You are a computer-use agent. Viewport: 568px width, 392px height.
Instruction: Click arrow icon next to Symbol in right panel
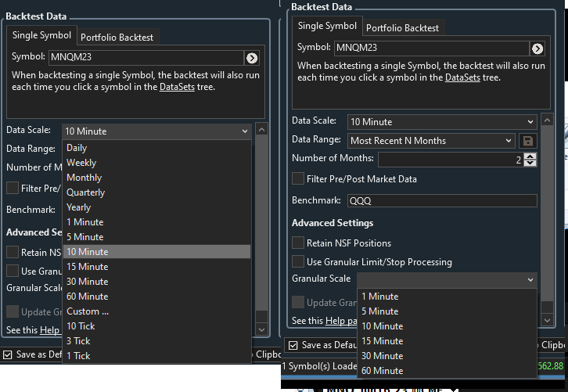[537, 49]
